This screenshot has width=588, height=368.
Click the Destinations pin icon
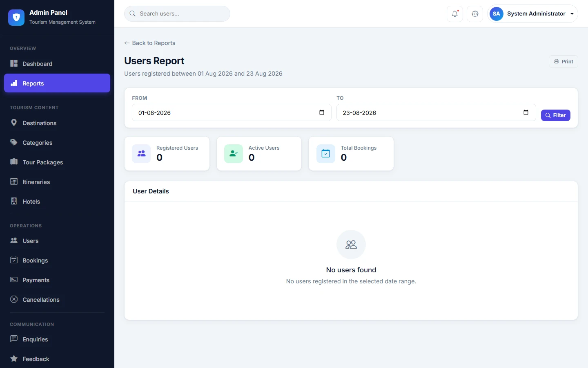(x=14, y=123)
